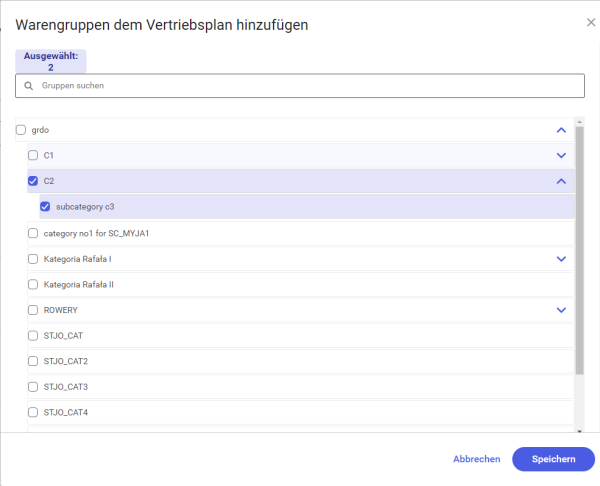
Task: Click the Ausgewählt: 2 badge
Action: pos(51,61)
